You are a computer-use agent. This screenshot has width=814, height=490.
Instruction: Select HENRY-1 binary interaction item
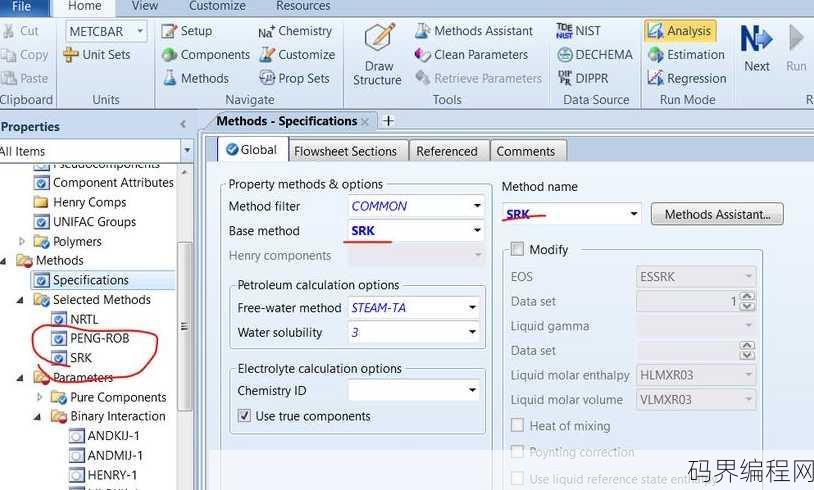click(103, 475)
